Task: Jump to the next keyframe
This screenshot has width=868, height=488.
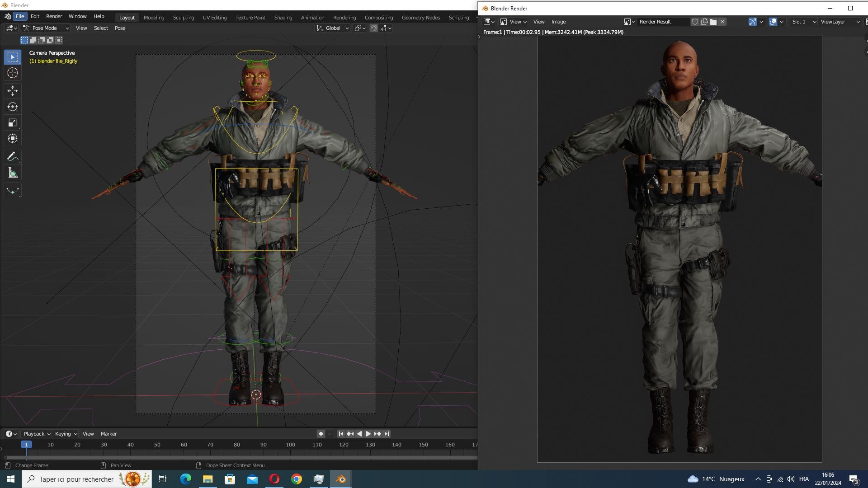Action: pyautogui.click(x=377, y=434)
